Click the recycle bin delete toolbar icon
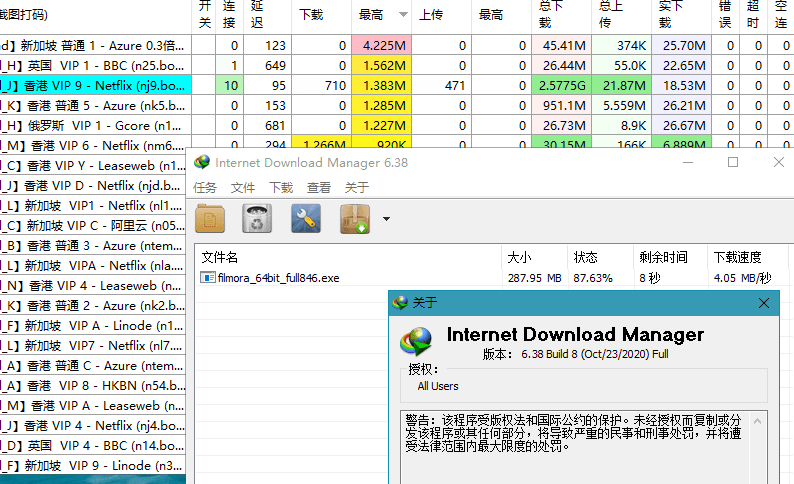Screen dimensions: 794x484 [x=257, y=219]
